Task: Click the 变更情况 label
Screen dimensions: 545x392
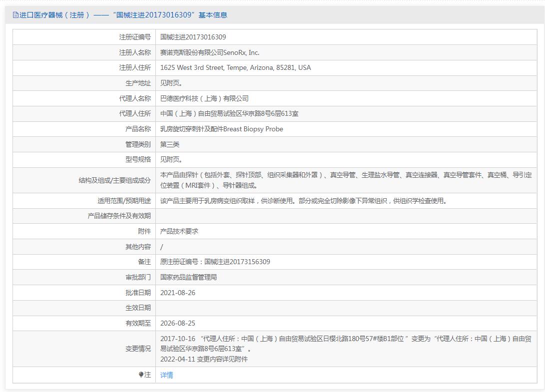Action: point(138,349)
